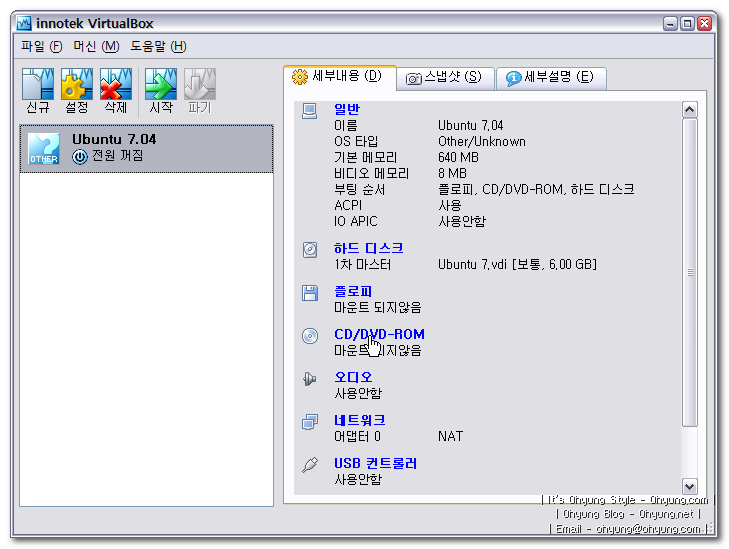Switch to the 세부내용 (D) tab
Viewport: 729px width, 549px height.
[340, 77]
